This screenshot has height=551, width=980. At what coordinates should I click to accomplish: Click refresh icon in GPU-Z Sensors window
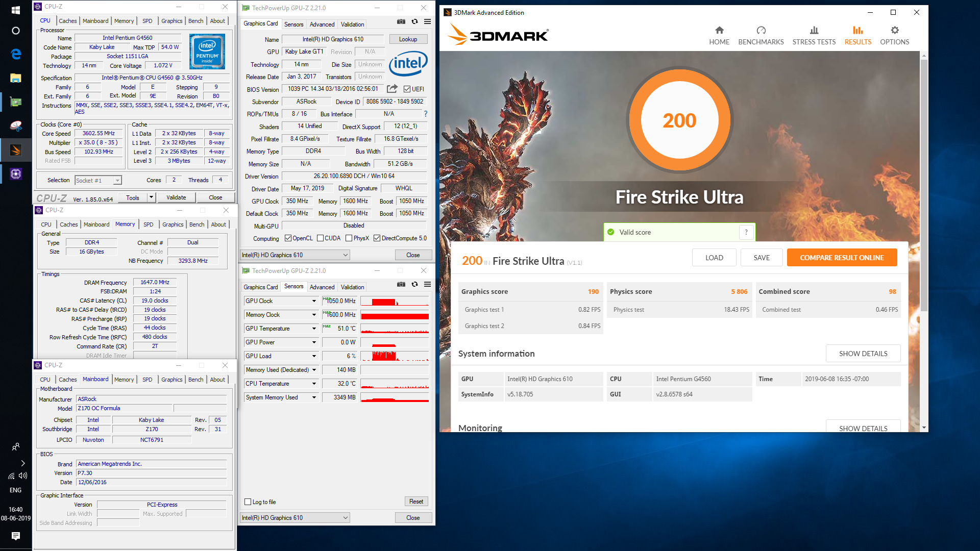(414, 284)
